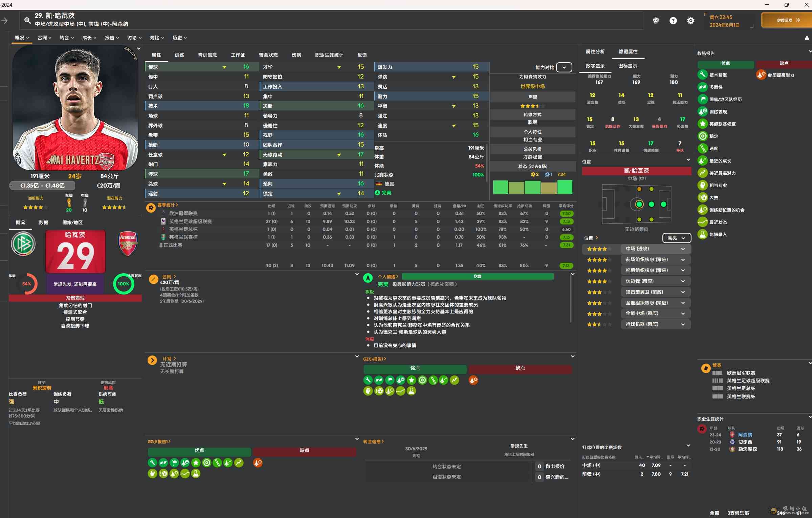Click the 合同 orange pencil icon
The image size is (812, 518).
point(153,279)
